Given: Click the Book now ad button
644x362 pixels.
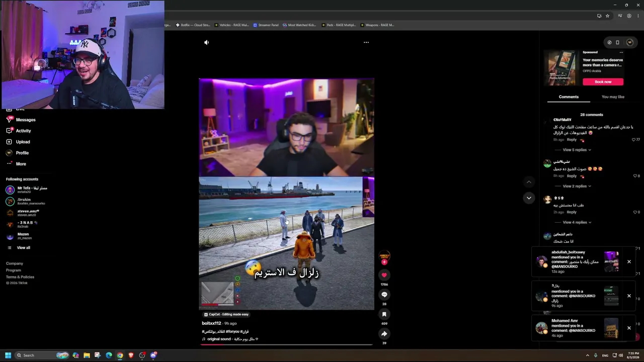Looking at the screenshot, I should 603,82.
